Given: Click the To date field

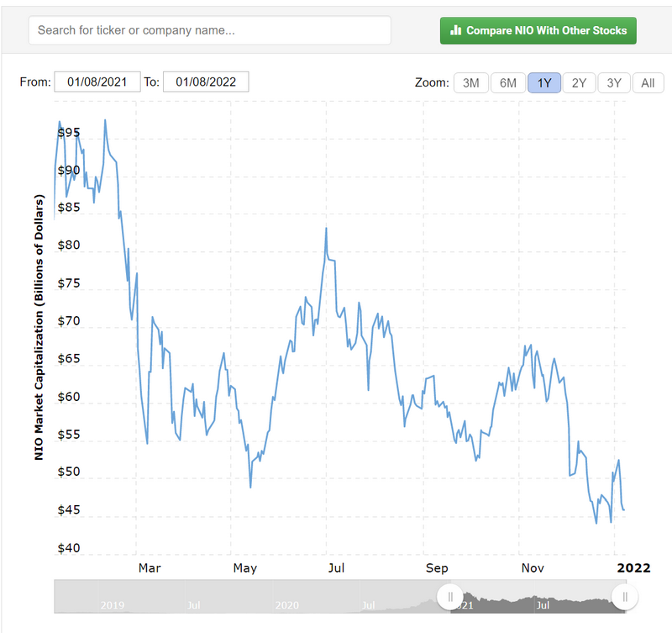Looking at the screenshot, I should [206, 82].
